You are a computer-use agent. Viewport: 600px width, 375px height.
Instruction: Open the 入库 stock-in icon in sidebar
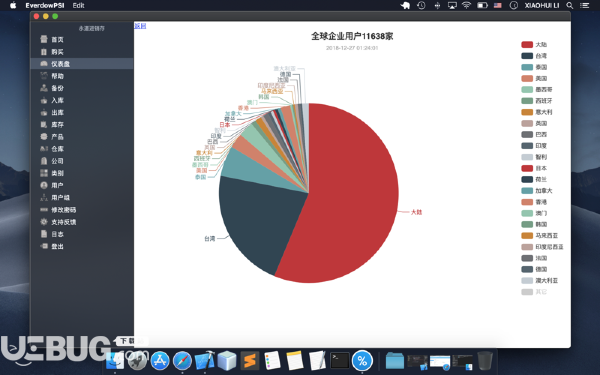tap(44, 100)
